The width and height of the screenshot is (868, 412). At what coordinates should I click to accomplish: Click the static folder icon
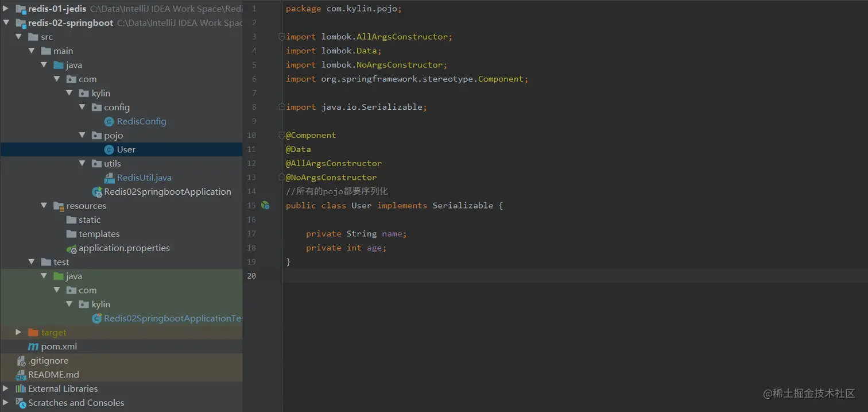pos(71,220)
